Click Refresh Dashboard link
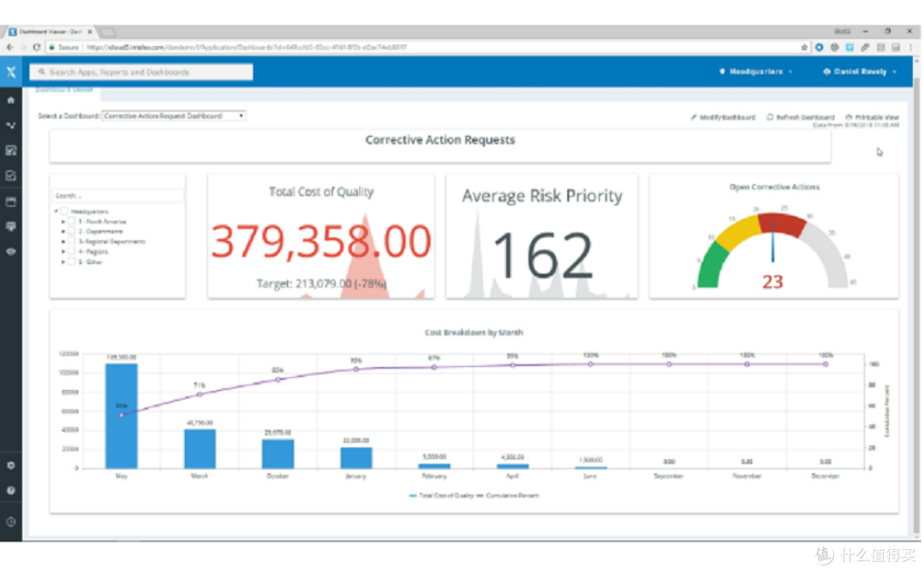The width and height of the screenshot is (924, 574). [800, 117]
